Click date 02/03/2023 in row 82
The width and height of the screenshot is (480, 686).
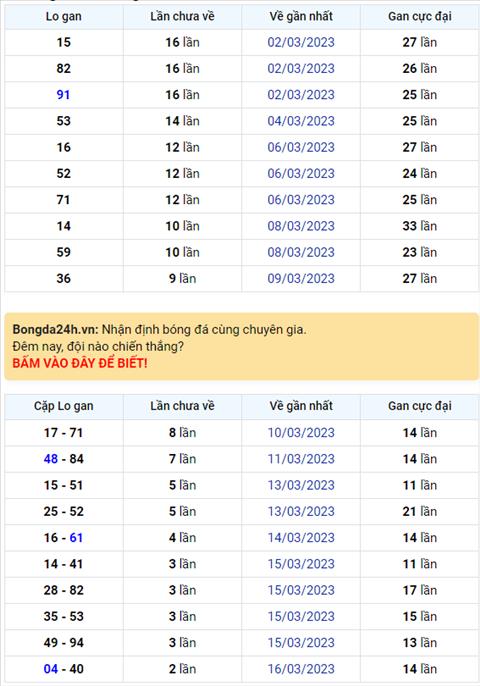pyautogui.click(x=301, y=69)
